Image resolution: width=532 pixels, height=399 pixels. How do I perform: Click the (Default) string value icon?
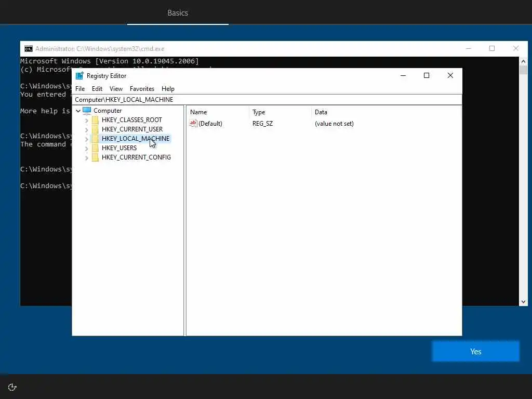coord(193,124)
